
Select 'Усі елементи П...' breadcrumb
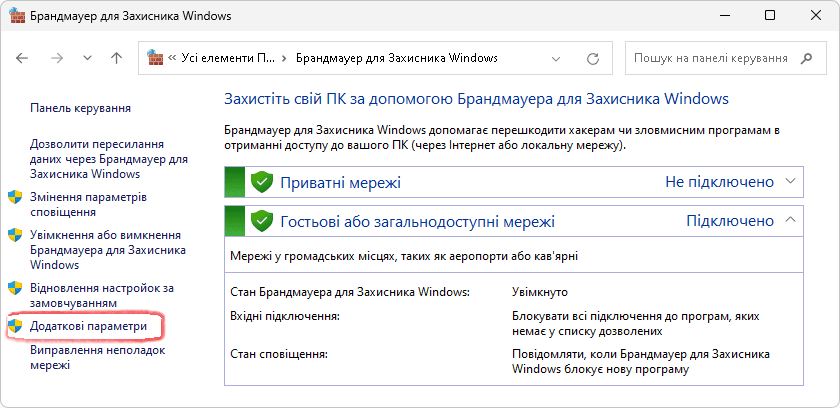point(228,58)
